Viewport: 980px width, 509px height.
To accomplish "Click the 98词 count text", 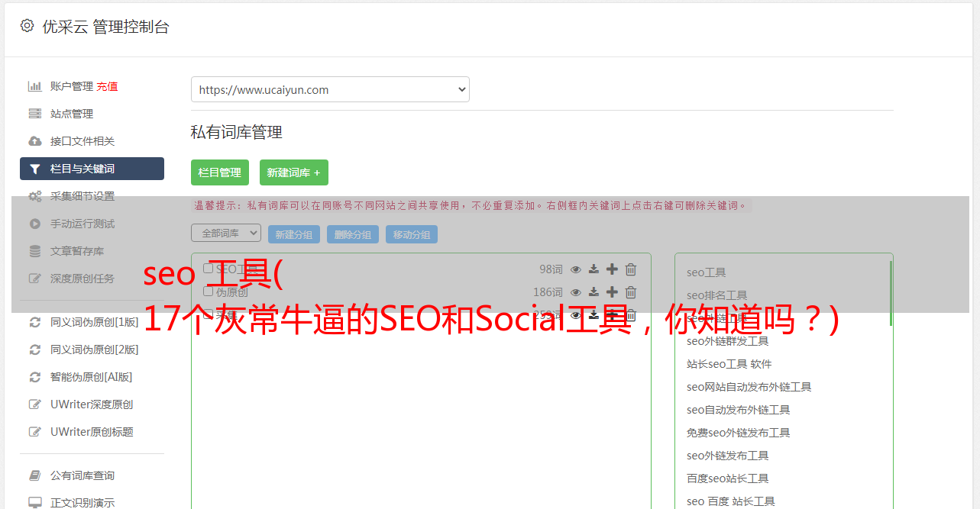I will (551, 269).
